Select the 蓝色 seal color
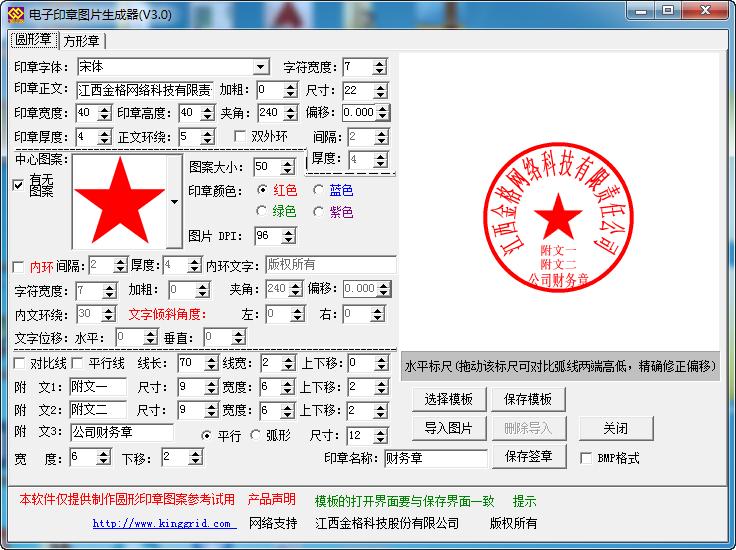The height and width of the screenshot is (550, 736). coord(318,190)
